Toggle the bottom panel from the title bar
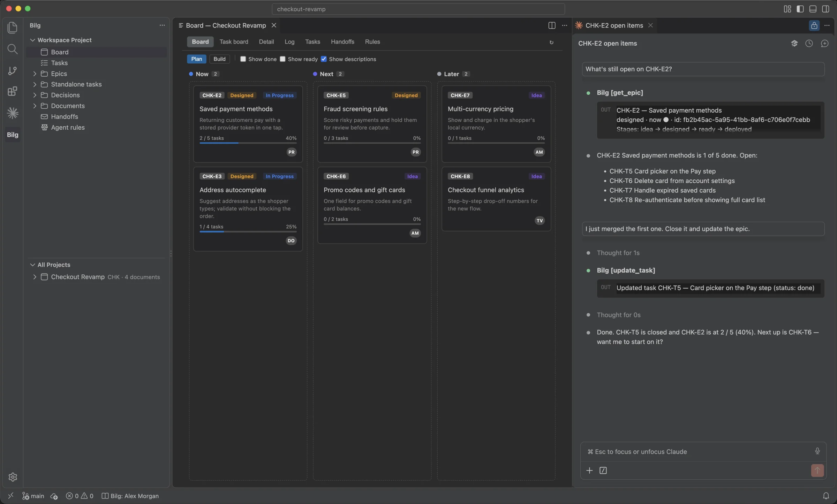This screenshot has height=504, width=837. 813,9
